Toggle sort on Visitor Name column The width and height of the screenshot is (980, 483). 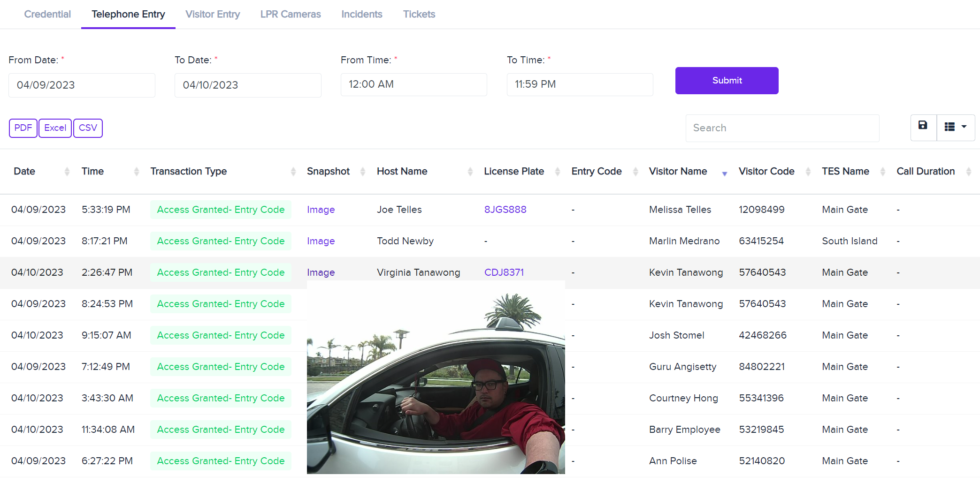[x=678, y=172]
